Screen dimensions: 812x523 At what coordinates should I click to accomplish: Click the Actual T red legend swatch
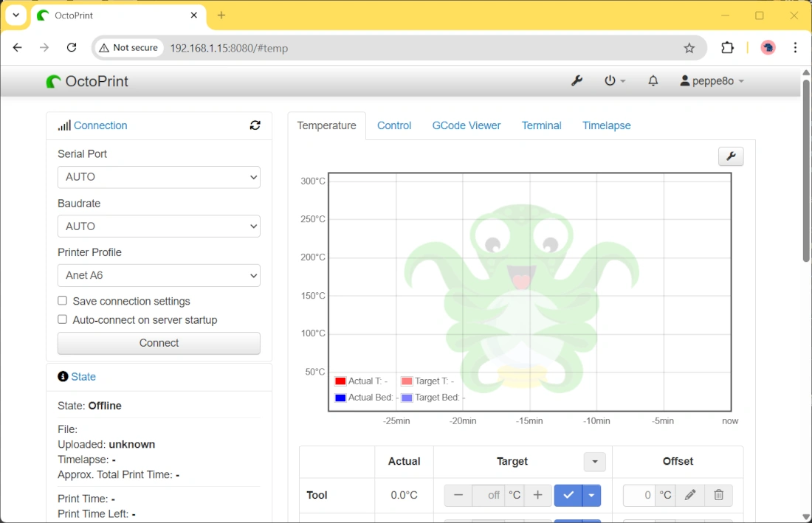tap(340, 381)
